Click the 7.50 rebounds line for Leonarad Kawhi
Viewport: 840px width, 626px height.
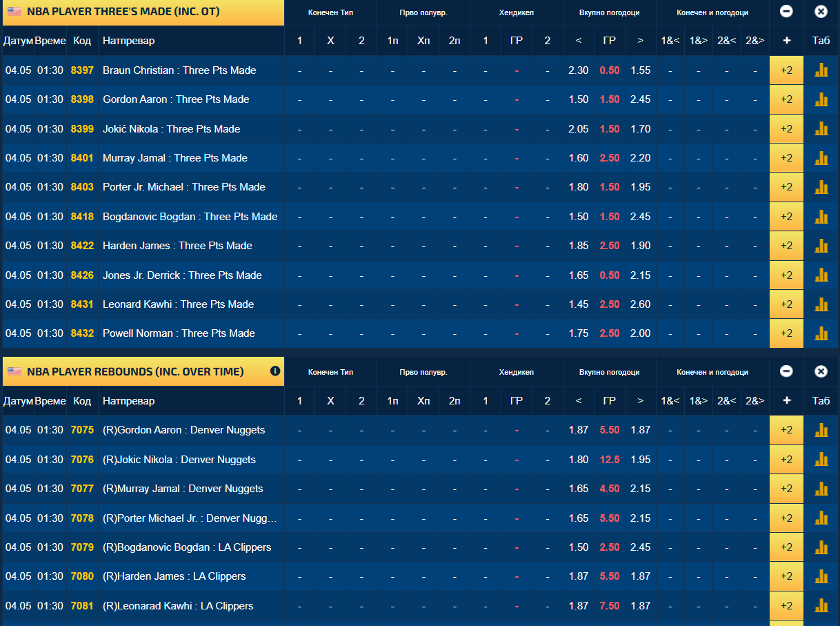pyautogui.click(x=610, y=606)
